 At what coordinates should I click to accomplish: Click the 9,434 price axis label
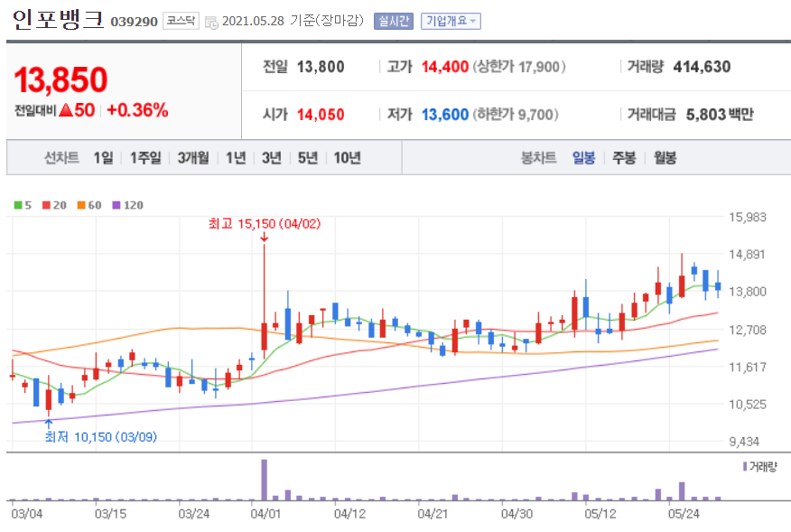point(744,442)
